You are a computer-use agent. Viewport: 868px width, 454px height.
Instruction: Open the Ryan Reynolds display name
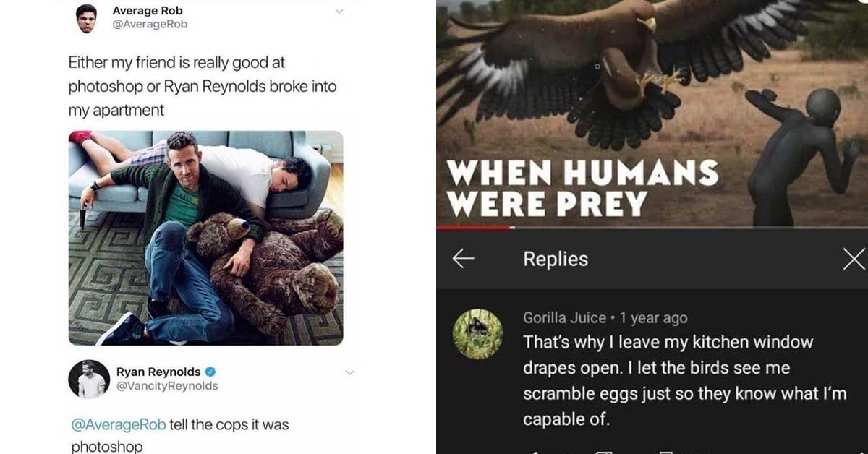[x=158, y=372]
